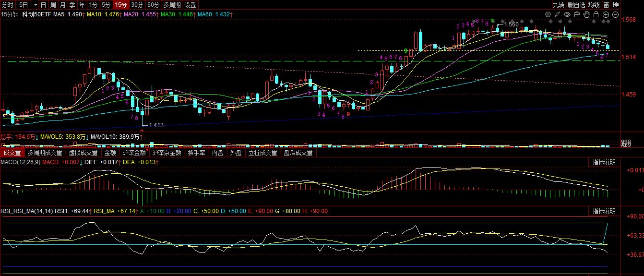
Task: Select the 换手率 indicator tab
Action: click(196, 153)
